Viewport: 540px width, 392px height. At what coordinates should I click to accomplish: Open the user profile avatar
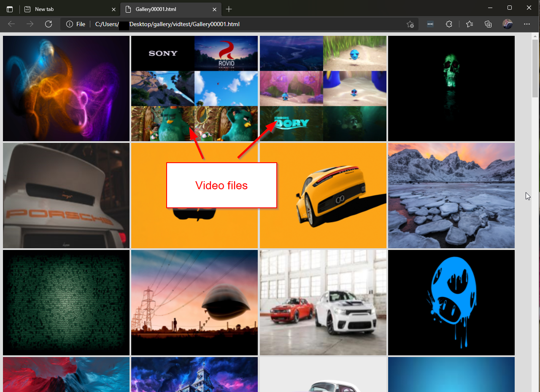coord(508,24)
